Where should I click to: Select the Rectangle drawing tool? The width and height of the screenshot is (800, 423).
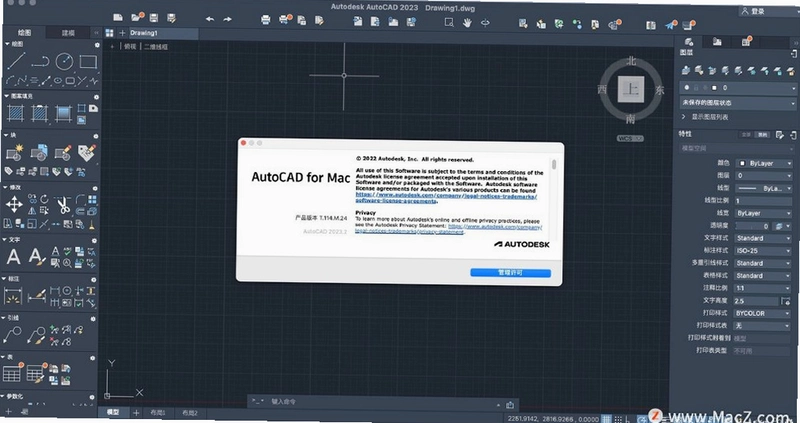click(x=88, y=62)
